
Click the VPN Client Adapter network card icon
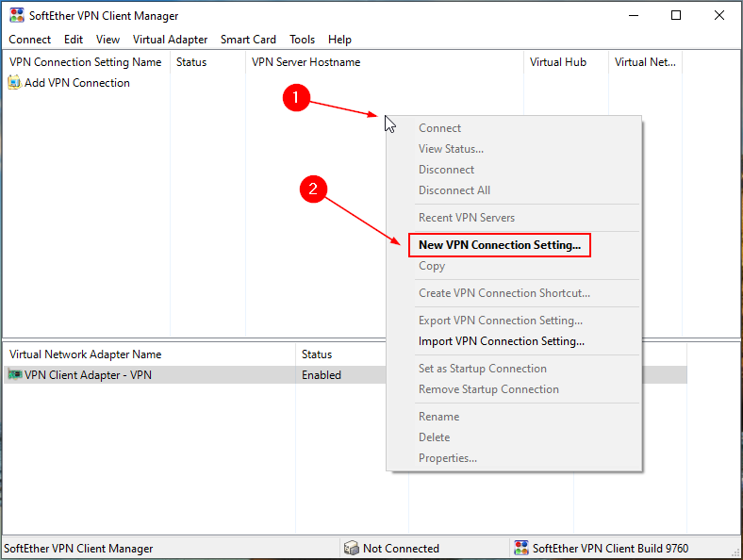[15, 375]
